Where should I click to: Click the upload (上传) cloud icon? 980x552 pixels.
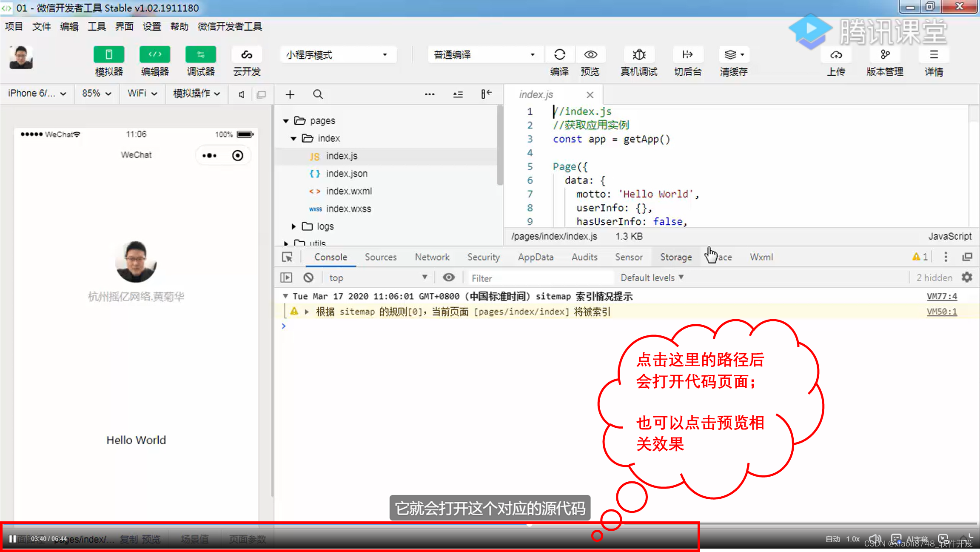click(x=836, y=54)
